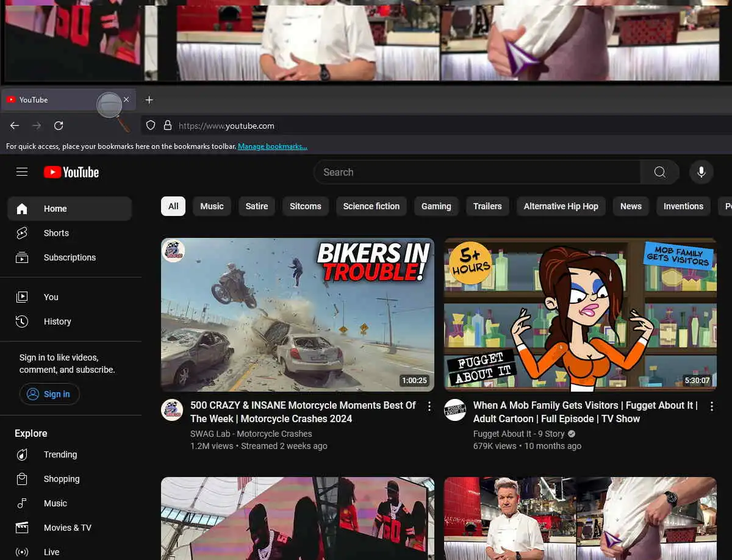Open Music under Explore
732x560 pixels.
point(70,503)
